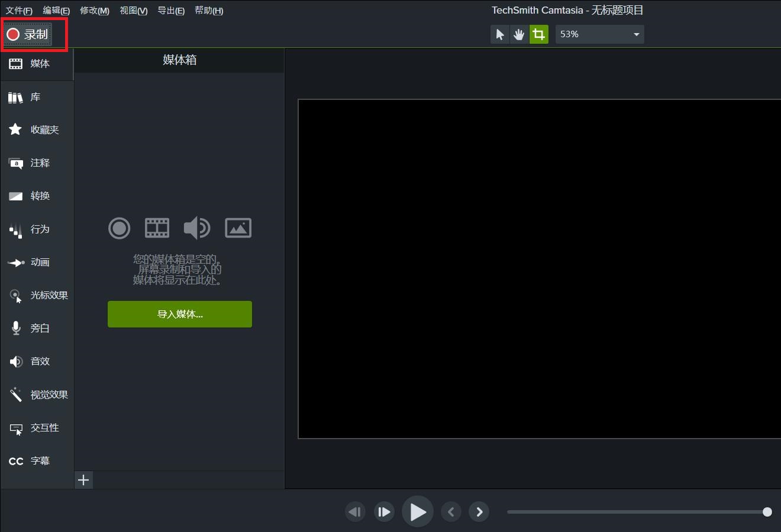Open the 行为 behaviors tab

click(x=37, y=229)
